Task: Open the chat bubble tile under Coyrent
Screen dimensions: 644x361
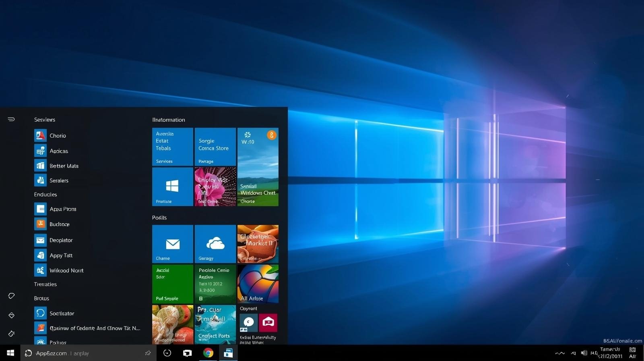Action: [x=249, y=323]
